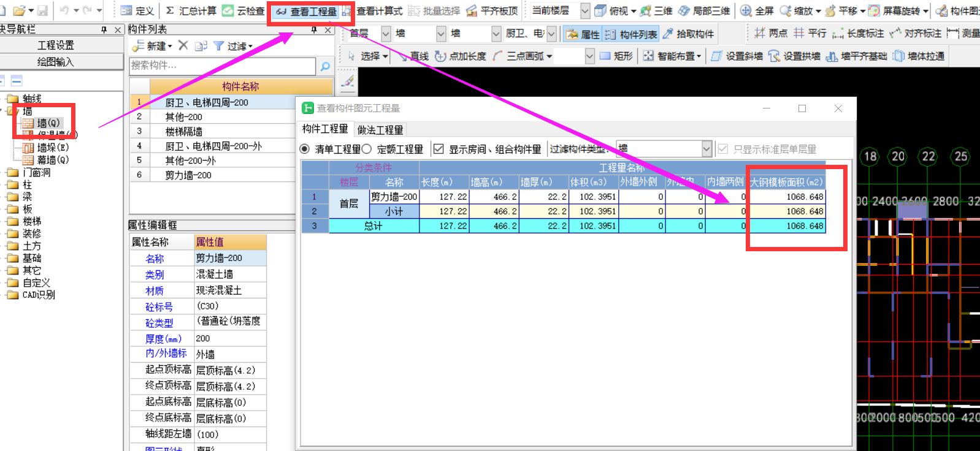Switch to 构件工程量 tab
This screenshot has width=980, height=451.
tap(325, 129)
